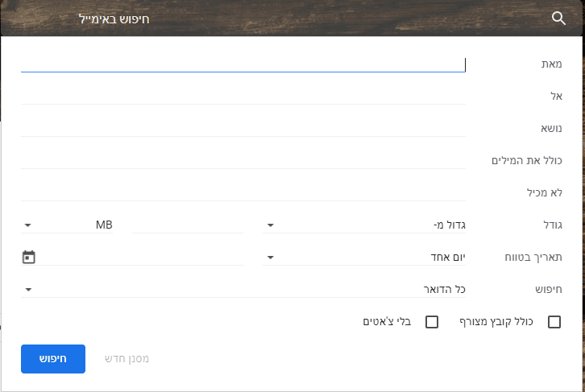Click the 'מסנן חדש' create filter button
Viewport: 585px width, 392px height.
pyautogui.click(x=127, y=359)
